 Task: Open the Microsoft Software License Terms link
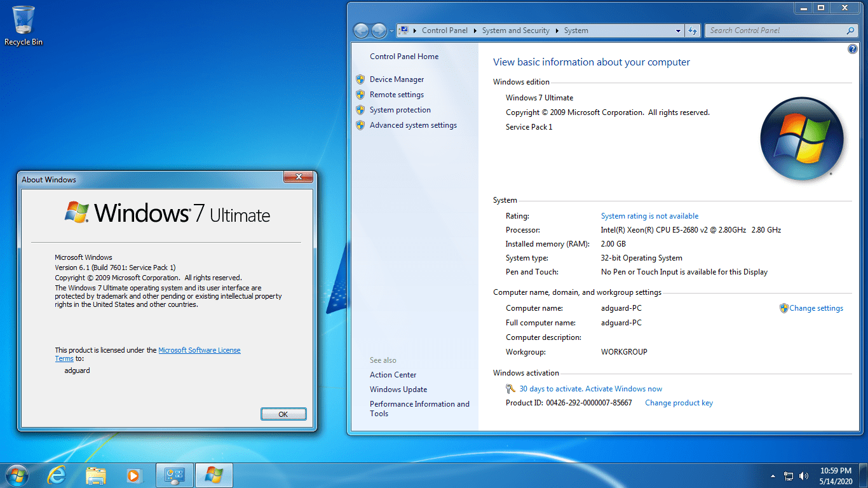[x=199, y=350]
